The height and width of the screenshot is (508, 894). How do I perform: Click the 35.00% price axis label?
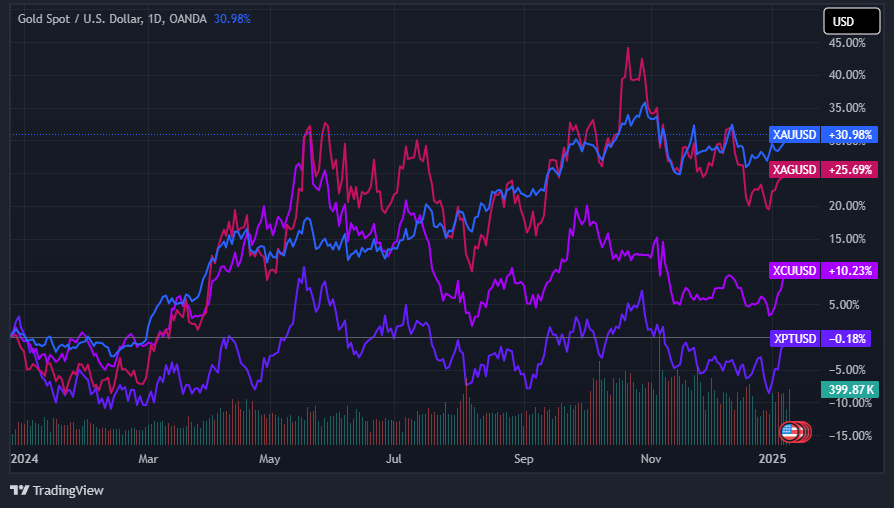point(847,108)
